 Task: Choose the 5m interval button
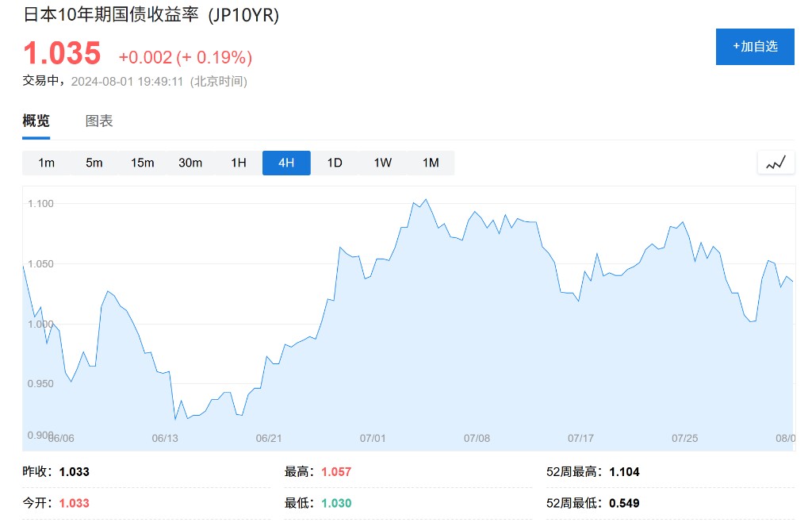pos(94,163)
